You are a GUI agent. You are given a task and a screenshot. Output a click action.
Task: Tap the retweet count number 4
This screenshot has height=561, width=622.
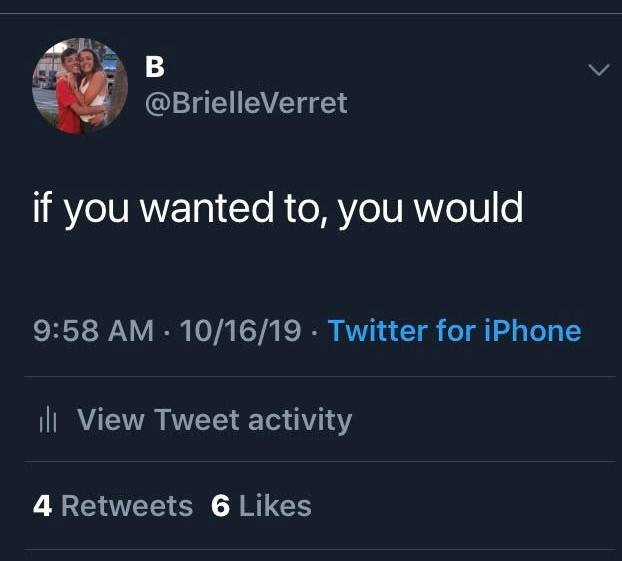(x=42, y=506)
